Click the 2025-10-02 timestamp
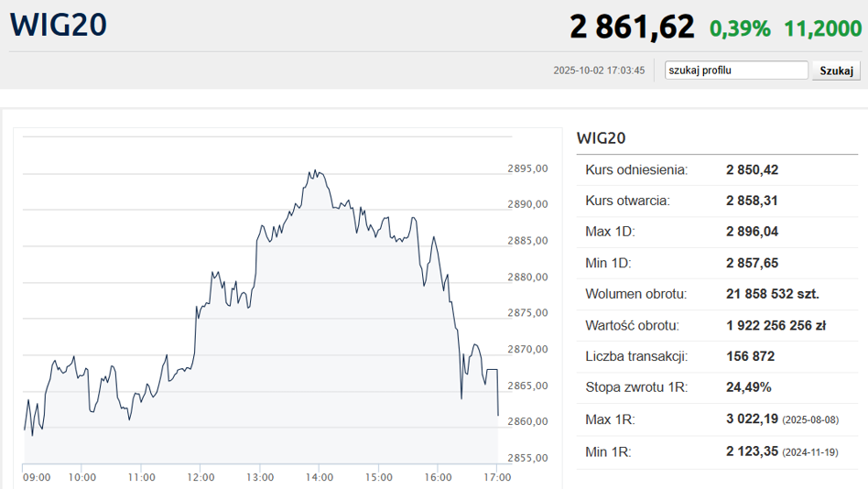The image size is (868, 489). click(x=599, y=71)
